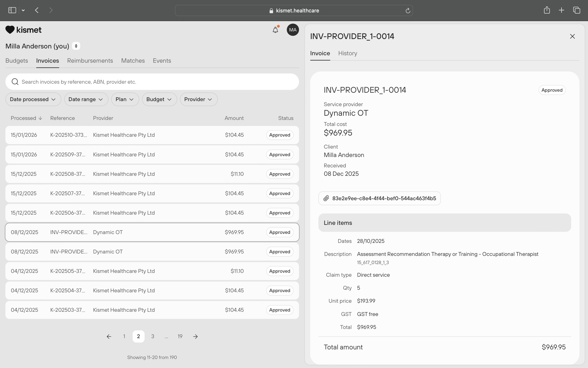Switch to the Matches tab

click(x=133, y=61)
